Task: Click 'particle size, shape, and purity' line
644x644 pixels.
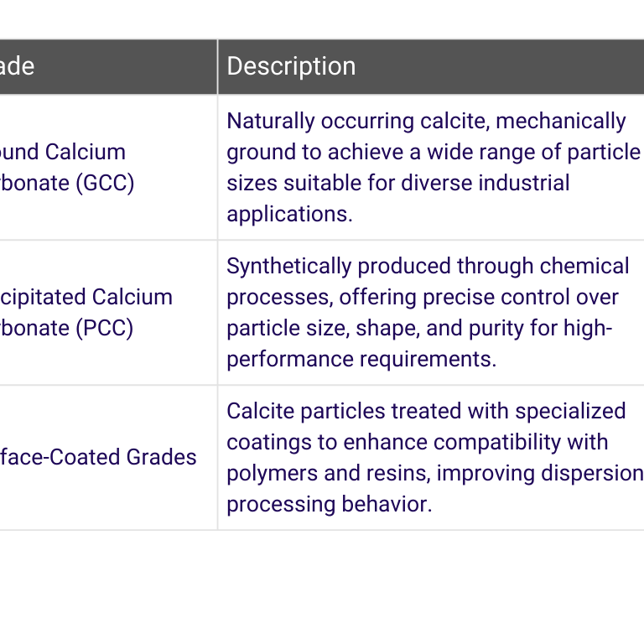Action: click(419, 329)
